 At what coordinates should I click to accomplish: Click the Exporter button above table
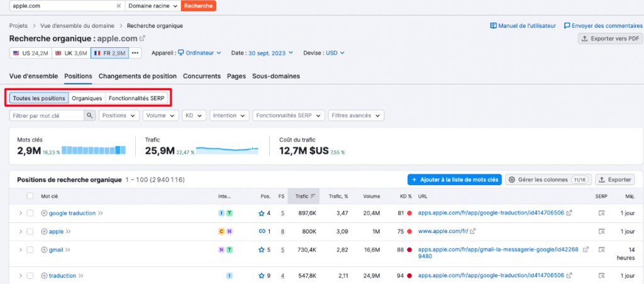[615, 179]
